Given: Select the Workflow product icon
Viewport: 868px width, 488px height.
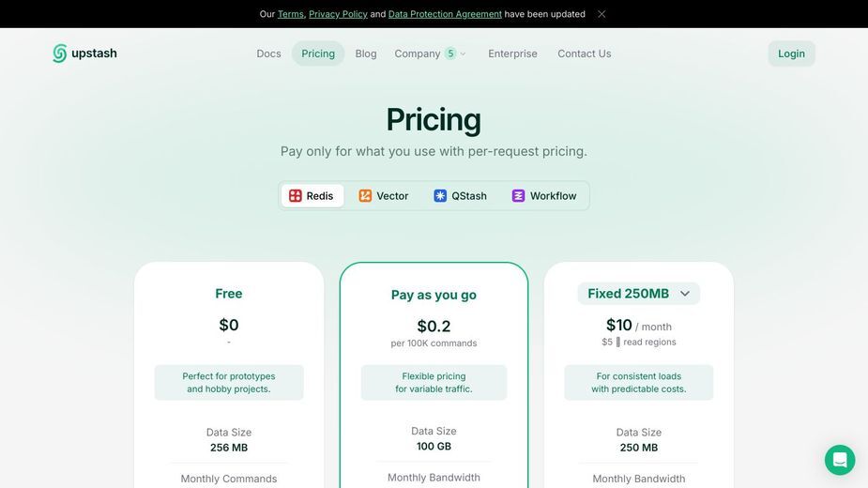Looking at the screenshot, I should [518, 195].
